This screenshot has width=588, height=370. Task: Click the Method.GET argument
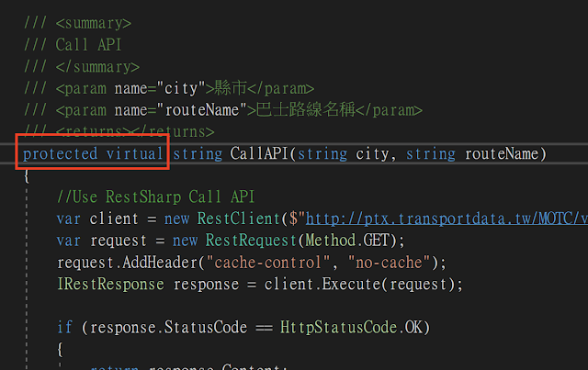(x=347, y=241)
